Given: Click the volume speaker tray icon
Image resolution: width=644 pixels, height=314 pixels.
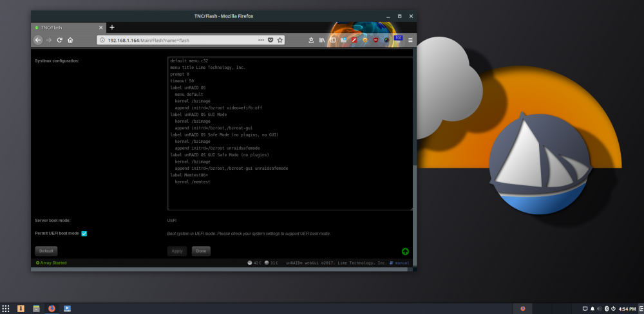Looking at the screenshot, I should 599,308.
